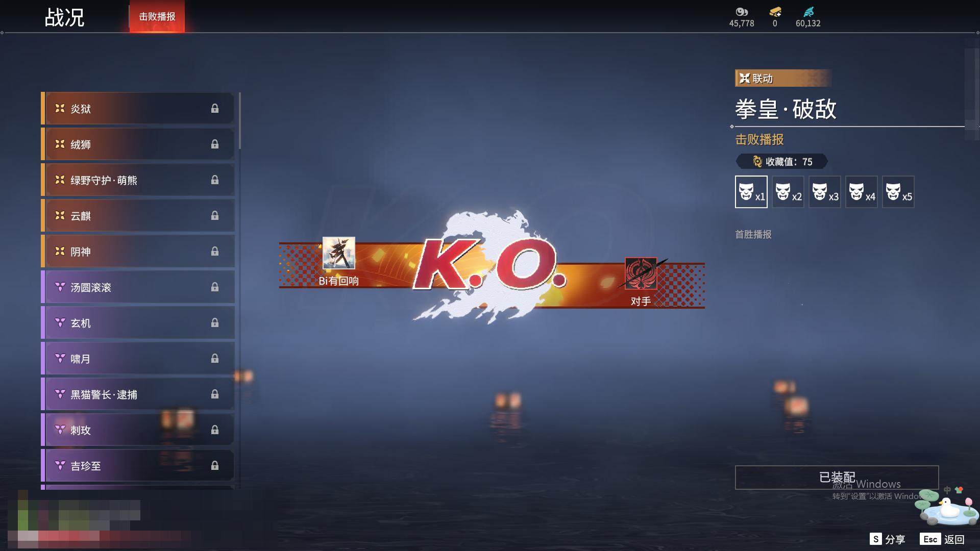Screen dimensions: 980x551
Task: Click the gold bar currency icon
Action: [775, 12]
